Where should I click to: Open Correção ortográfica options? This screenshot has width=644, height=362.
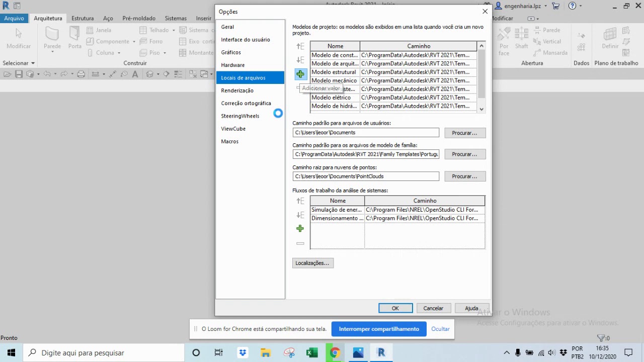coord(250,104)
